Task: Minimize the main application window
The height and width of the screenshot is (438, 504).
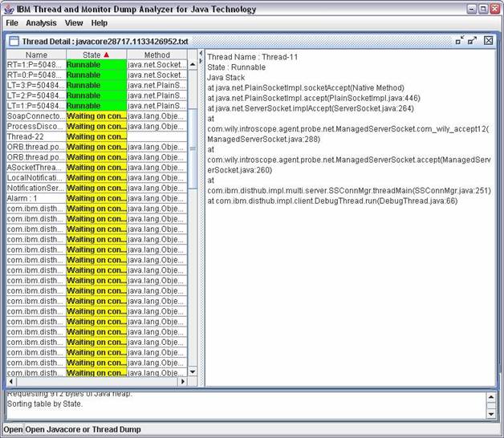Action: [x=472, y=9]
